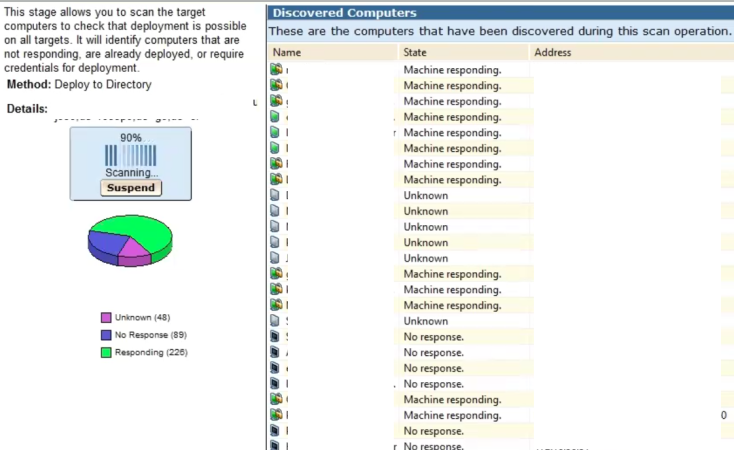Click the blue No Response (89) legend swatch
734x450 pixels.
[106, 335]
